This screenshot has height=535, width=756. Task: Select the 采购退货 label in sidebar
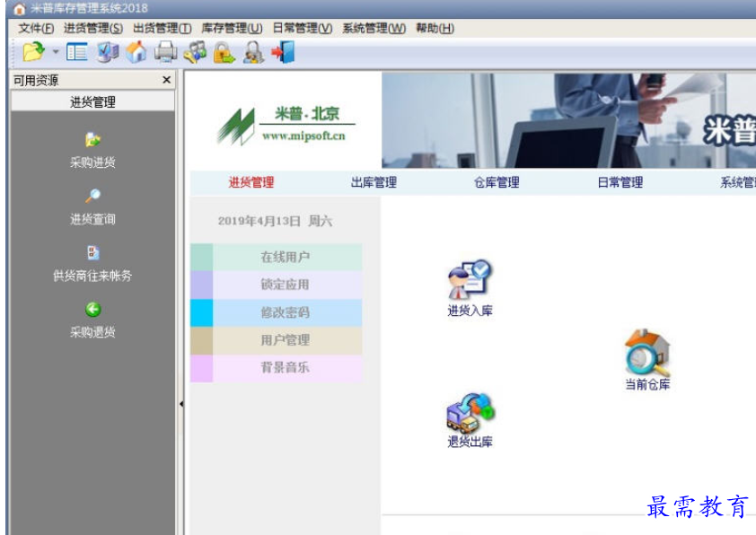click(92, 332)
